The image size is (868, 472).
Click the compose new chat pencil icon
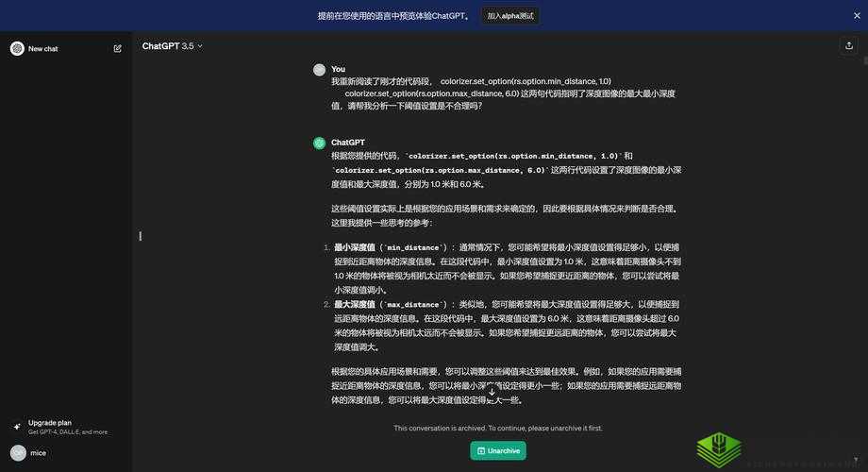[x=117, y=49]
